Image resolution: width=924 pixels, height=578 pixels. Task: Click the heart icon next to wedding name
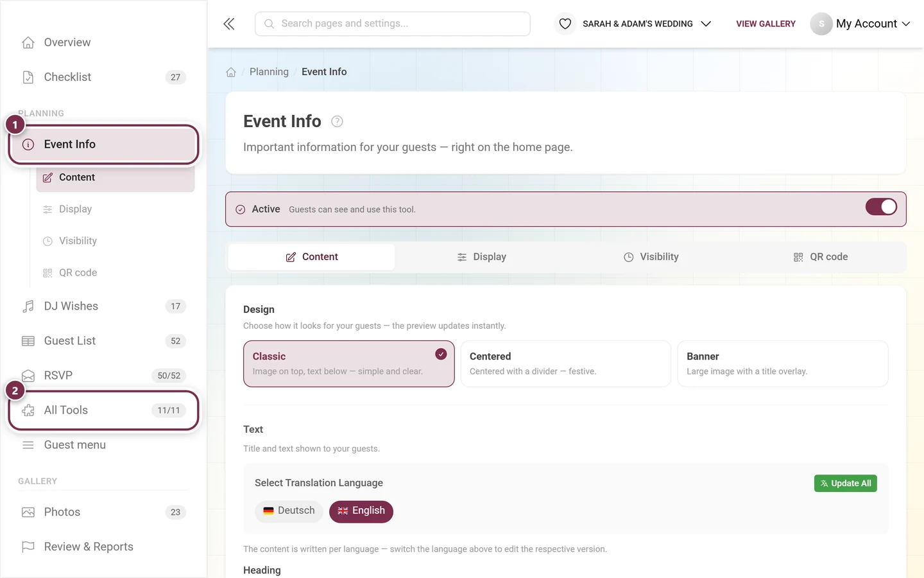click(565, 24)
